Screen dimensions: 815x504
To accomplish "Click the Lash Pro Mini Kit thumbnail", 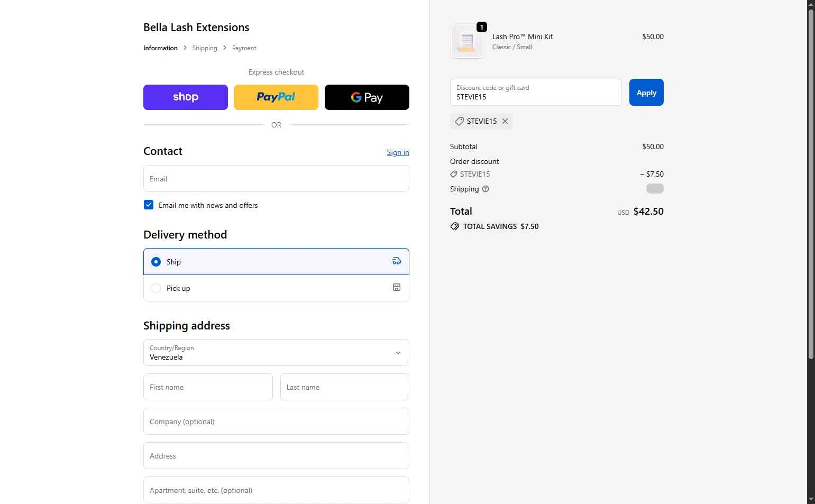I will tap(468, 41).
